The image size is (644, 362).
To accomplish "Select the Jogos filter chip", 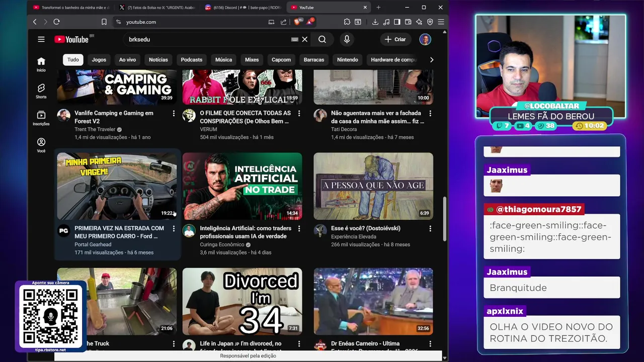I will click(99, 60).
